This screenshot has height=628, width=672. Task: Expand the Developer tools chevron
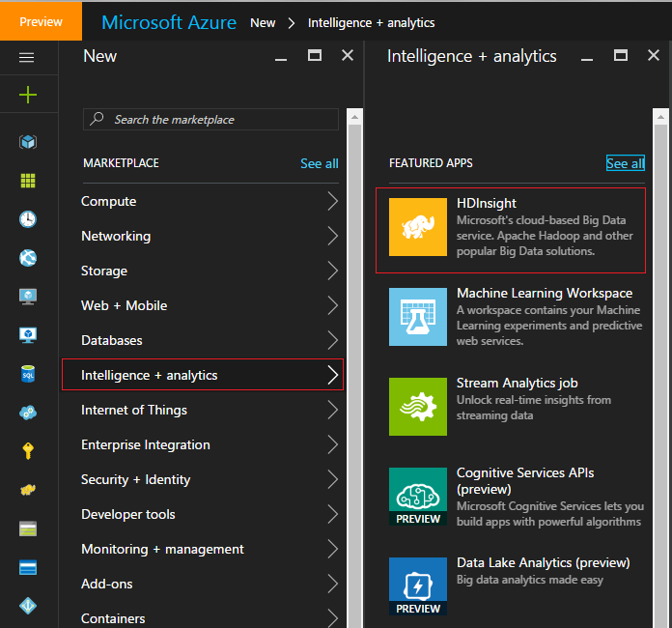click(333, 514)
